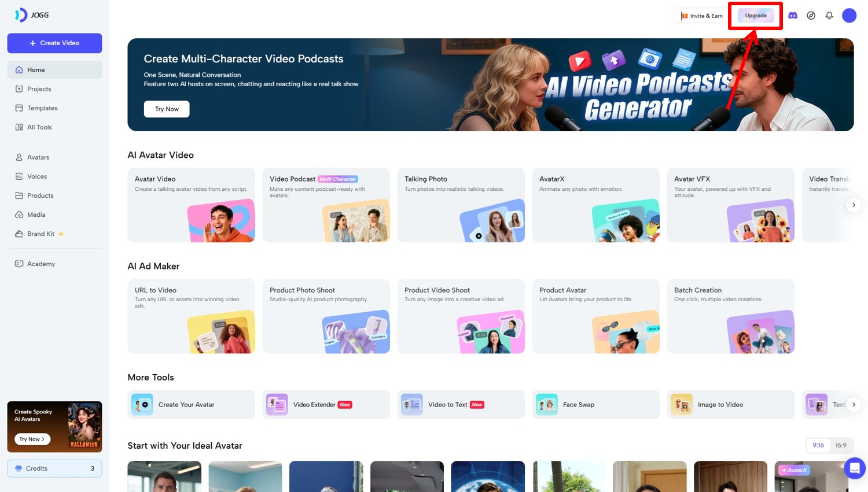Open the Credits panel
The height and width of the screenshot is (492, 868).
[x=54, y=468]
